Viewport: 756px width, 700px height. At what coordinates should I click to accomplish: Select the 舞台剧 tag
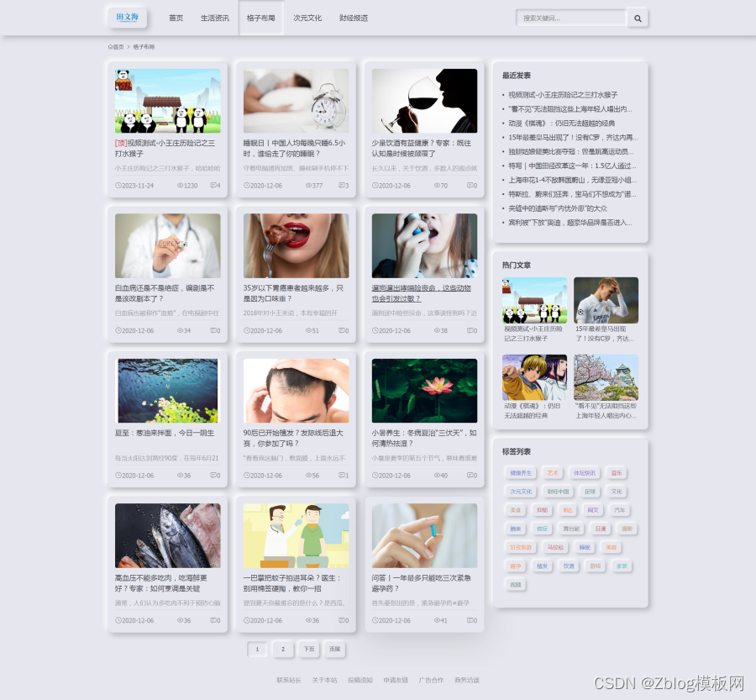point(571,529)
